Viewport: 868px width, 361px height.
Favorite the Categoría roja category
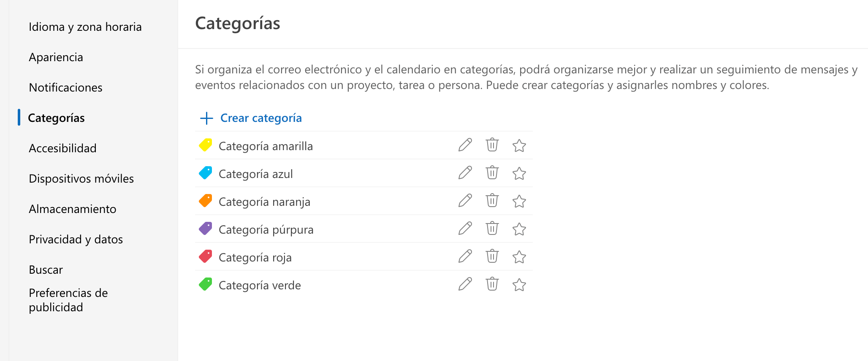point(519,257)
